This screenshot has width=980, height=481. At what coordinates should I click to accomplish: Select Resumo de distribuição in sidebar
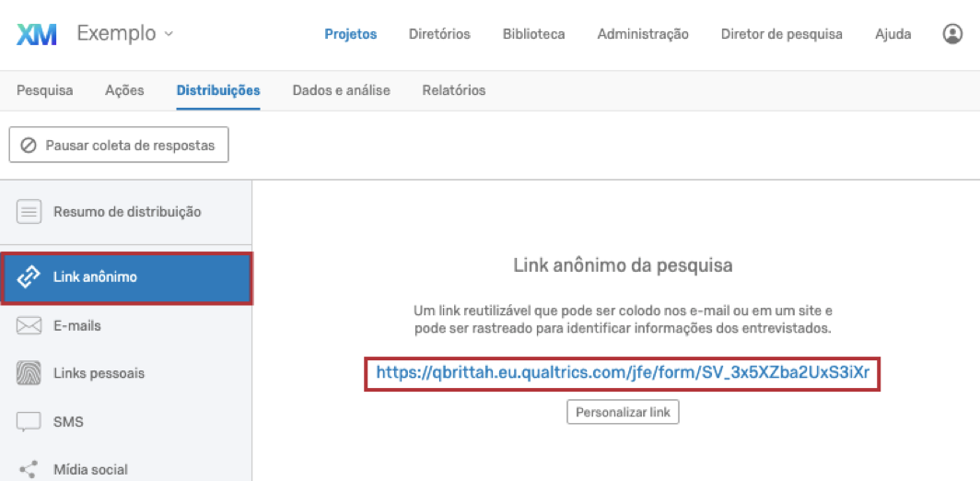[126, 212]
